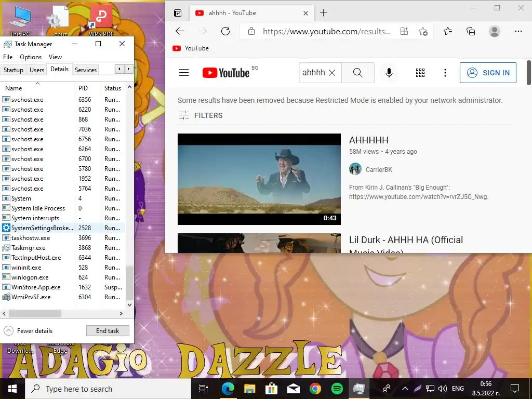Sort processes by PID column header
The height and width of the screenshot is (399, 532).
[87, 88]
